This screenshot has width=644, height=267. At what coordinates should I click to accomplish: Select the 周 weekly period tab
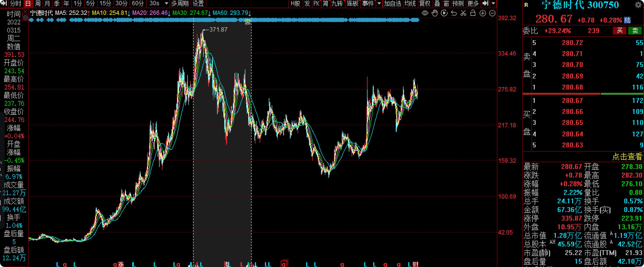38,4
